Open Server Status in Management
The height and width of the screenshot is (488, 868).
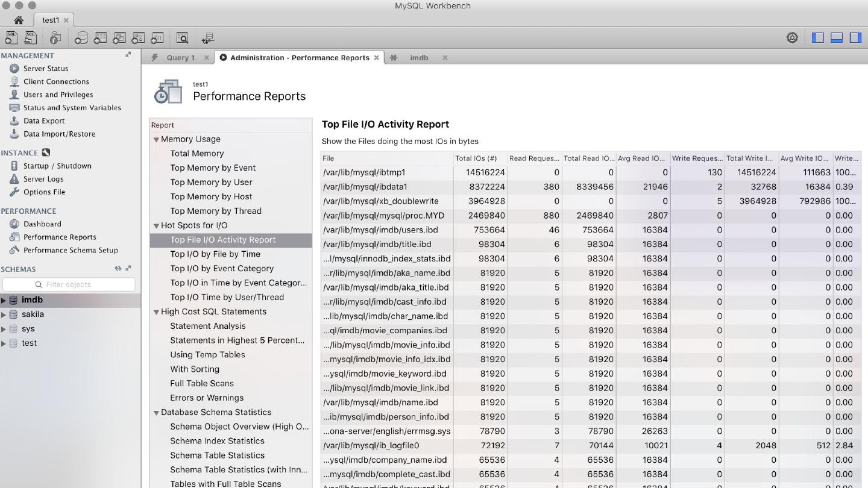coord(46,69)
